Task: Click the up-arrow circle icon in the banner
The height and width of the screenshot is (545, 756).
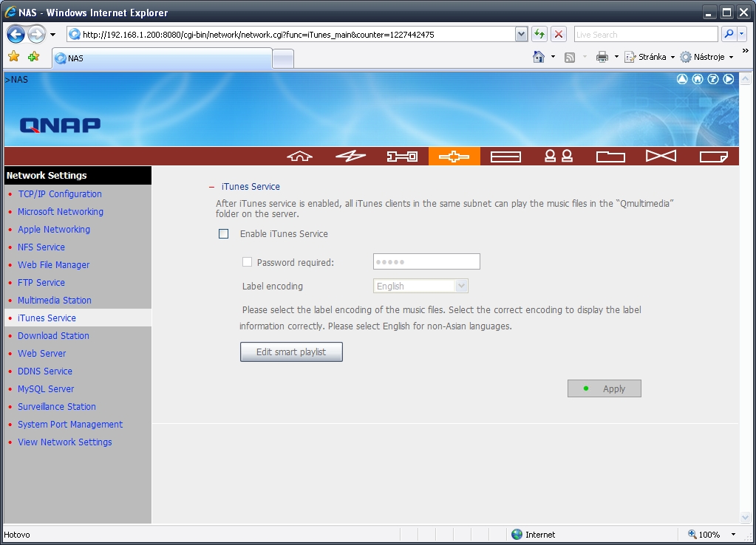Action: point(682,79)
